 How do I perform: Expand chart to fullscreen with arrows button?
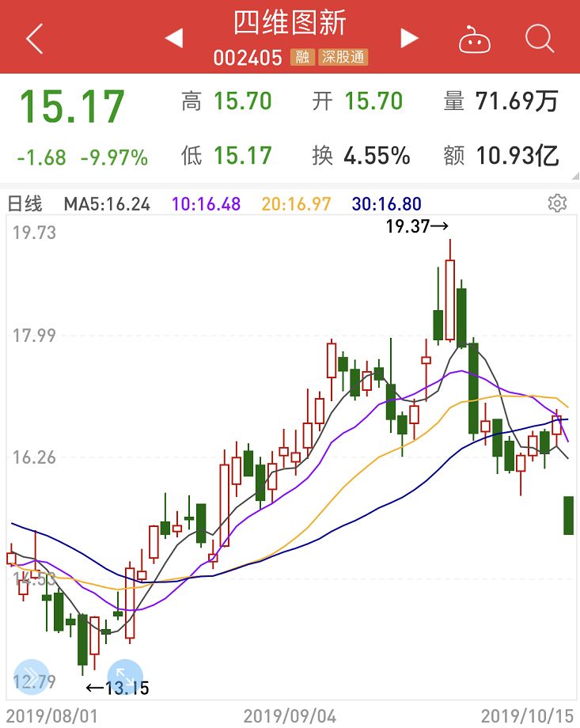125,676
